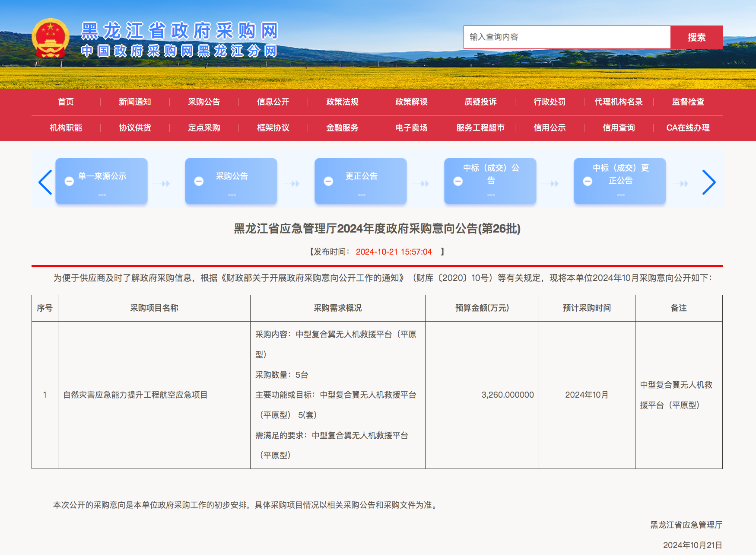Click the minus icon on 更正公告 card
The height and width of the screenshot is (555, 756).
[x=328, y=181]
